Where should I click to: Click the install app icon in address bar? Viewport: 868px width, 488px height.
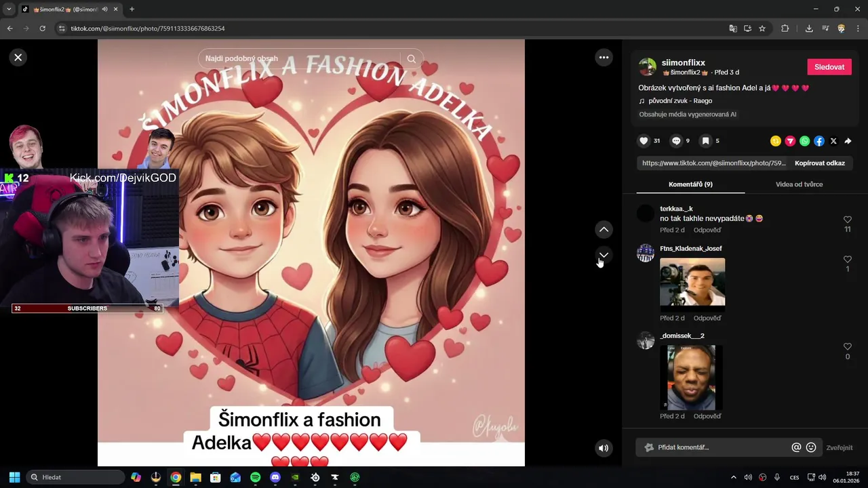(x=747, y=28)
